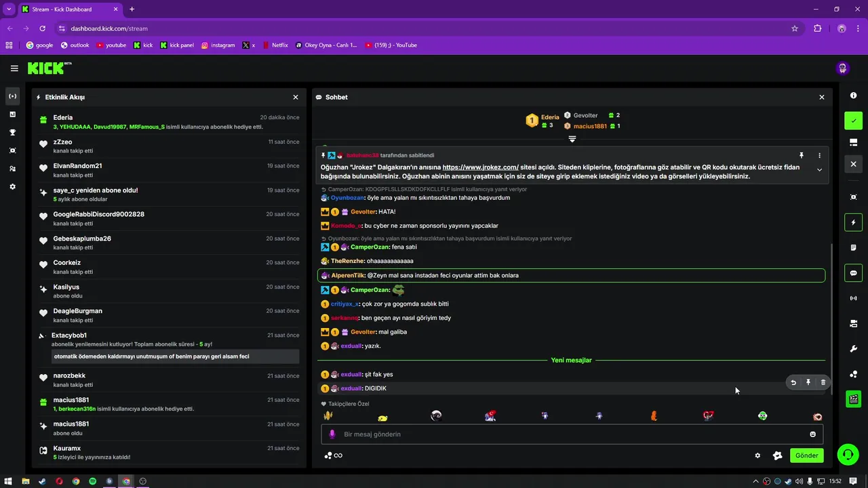Open the instagram bookmark
868x488 pixels.
coord(218,45)
